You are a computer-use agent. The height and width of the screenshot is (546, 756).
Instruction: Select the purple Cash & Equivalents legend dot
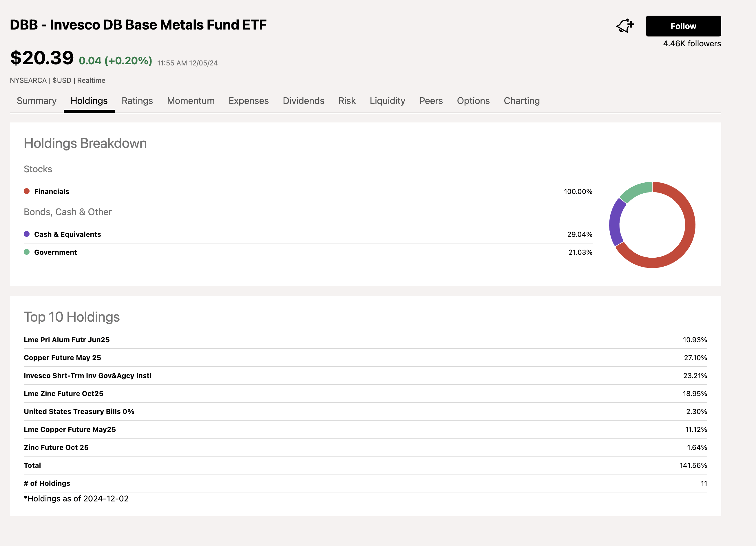tap(27, 234)
